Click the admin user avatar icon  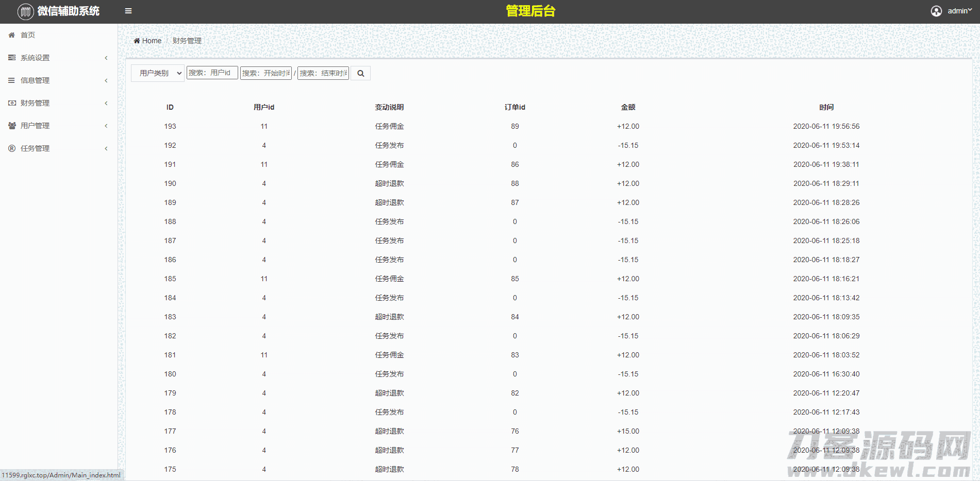coord(936,11)
